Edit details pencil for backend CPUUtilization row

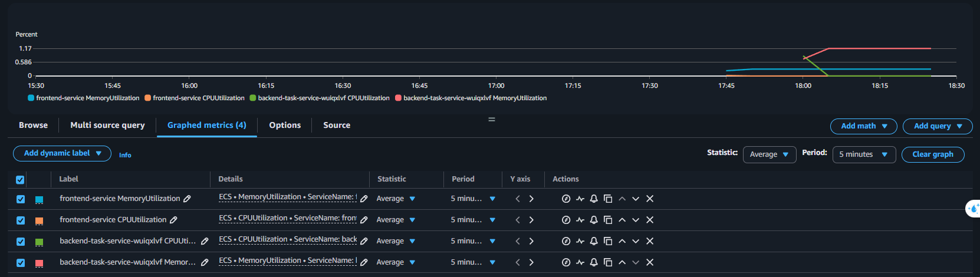coord(364,241)
